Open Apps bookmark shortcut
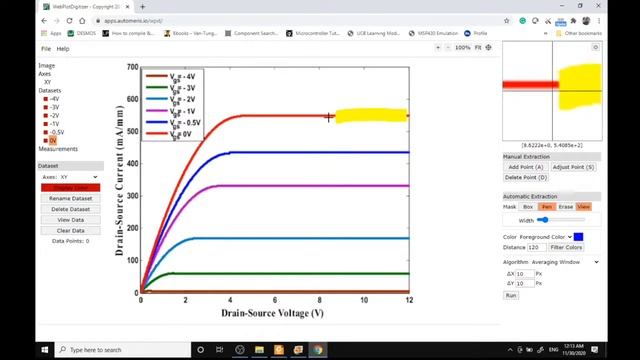Screen dimensions: 640x360 click(x=51, y=33)
